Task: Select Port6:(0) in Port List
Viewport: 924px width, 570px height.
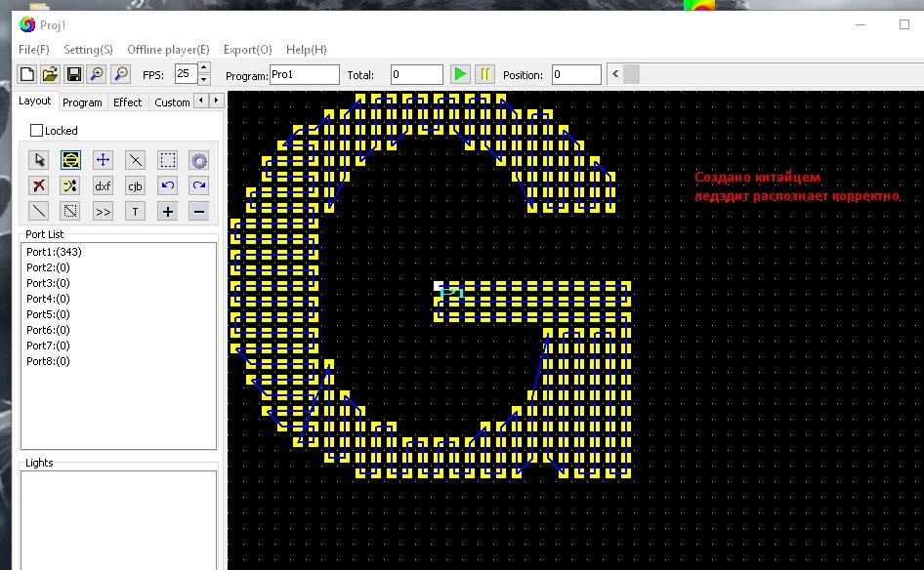Action: (48, 330)
